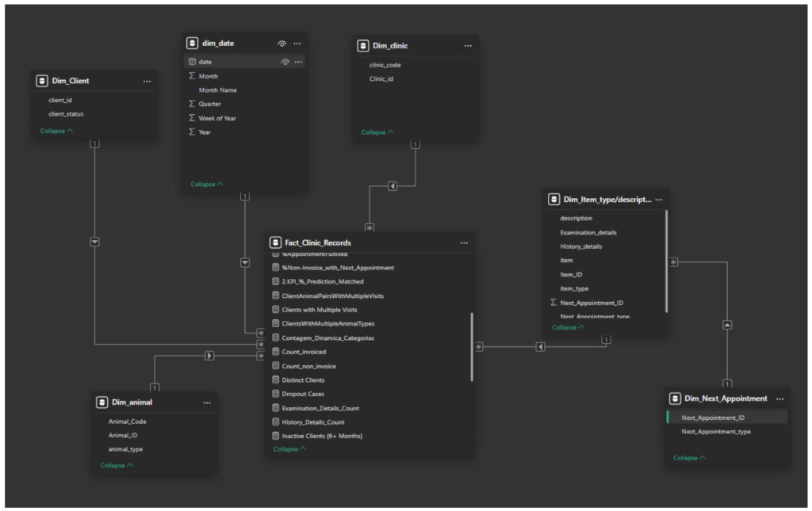This screenshot has width=812, height=511.
Task: Select the Next_Appointment_ID field in Dim_Next_Appointment
Action: (x=712, y=418)
